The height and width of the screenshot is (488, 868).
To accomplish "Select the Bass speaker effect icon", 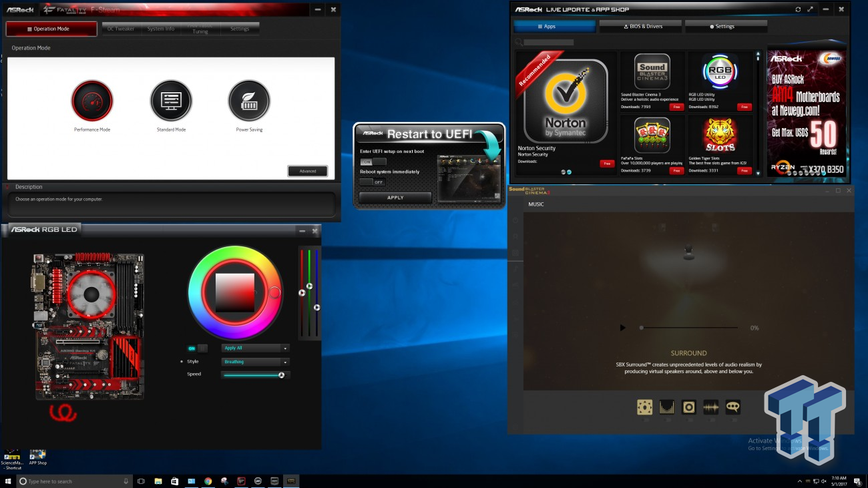I will [x=689, y=407].
